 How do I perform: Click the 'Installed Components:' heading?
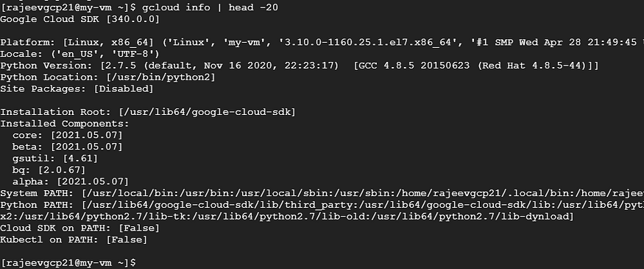[65, 123]
